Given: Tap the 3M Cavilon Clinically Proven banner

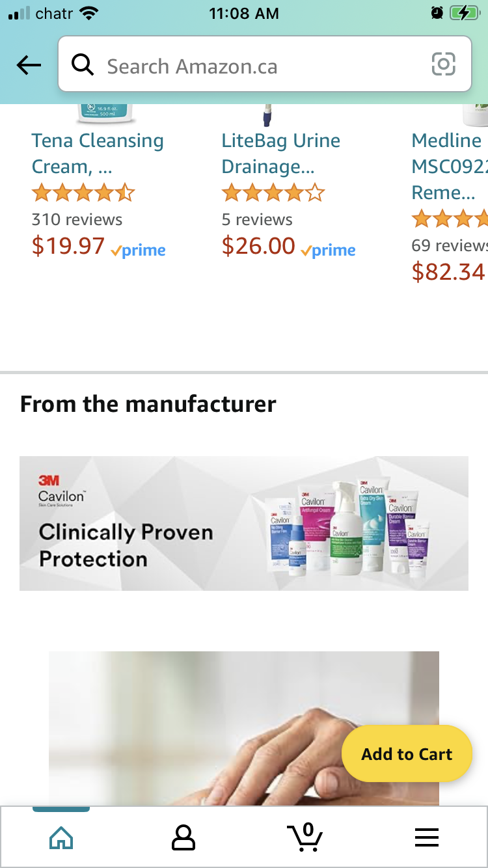Looking at the screenshot, I should (243, 523).
